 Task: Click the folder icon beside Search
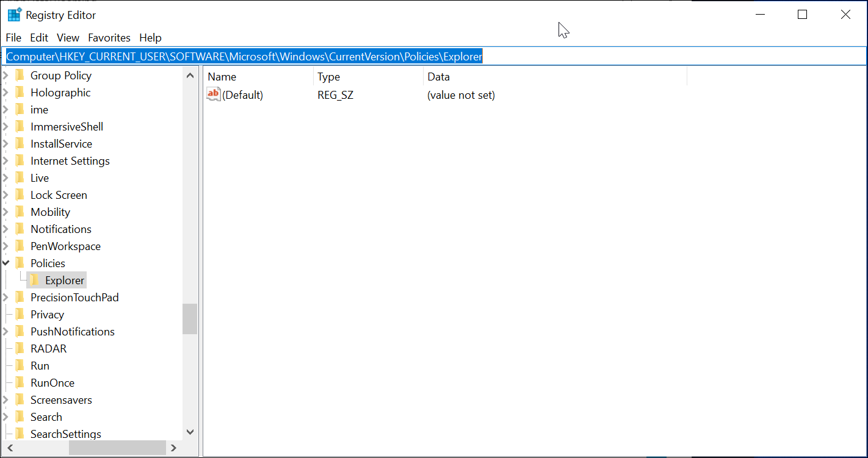[20, 417]
